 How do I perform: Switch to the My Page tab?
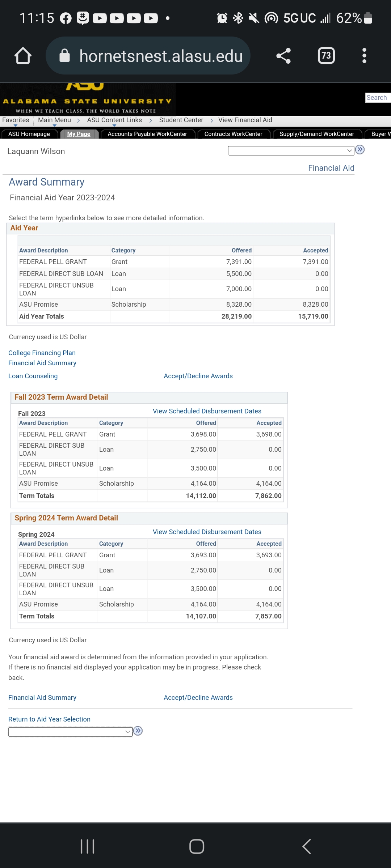coord(79,134)
